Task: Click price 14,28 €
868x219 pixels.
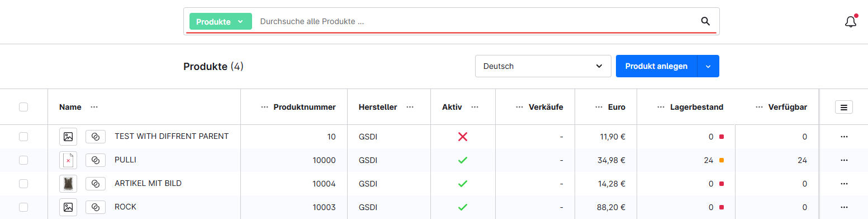Action: click(x=611, y=184)
